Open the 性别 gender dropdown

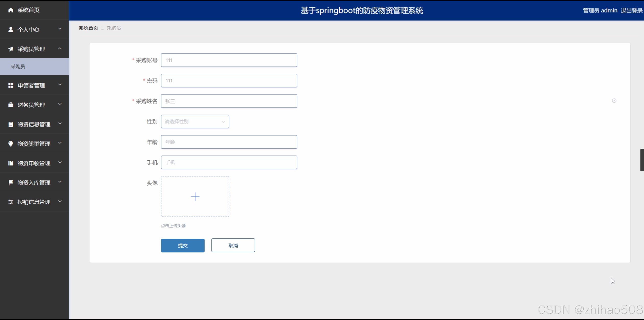pos(195,122)
